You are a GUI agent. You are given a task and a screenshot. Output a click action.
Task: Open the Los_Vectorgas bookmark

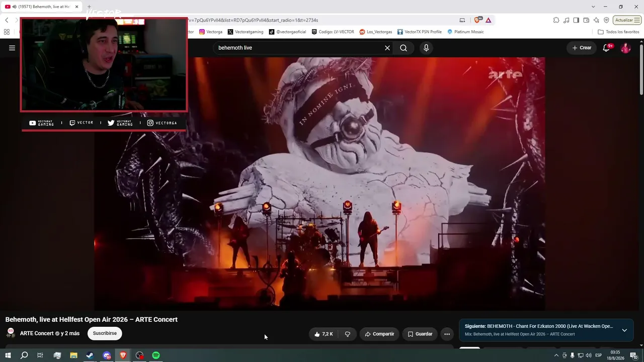[x=376, y=32]
